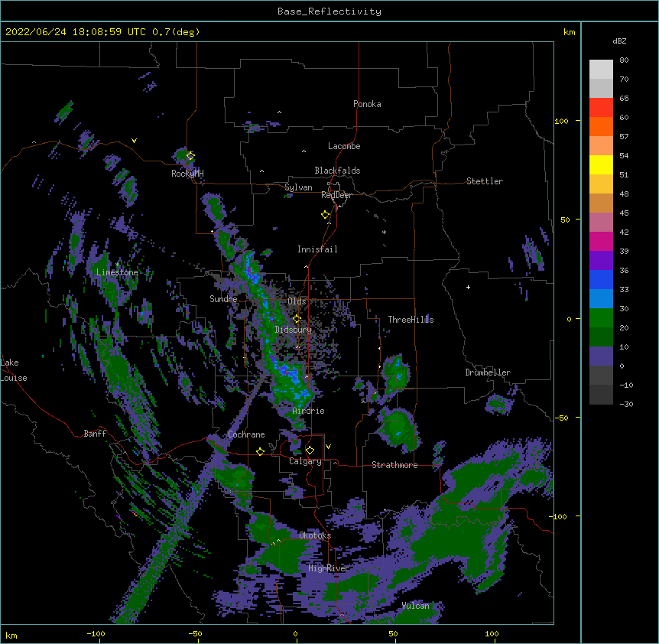Select the Drumheller label
Viewport: 659px width, 644px height.
(x=488, y=372)
